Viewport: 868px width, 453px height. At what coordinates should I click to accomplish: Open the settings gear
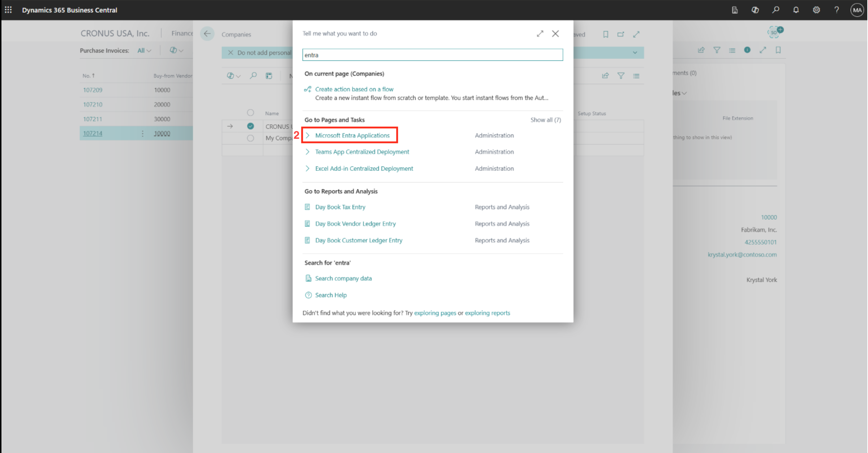click(x=816, y=10)
